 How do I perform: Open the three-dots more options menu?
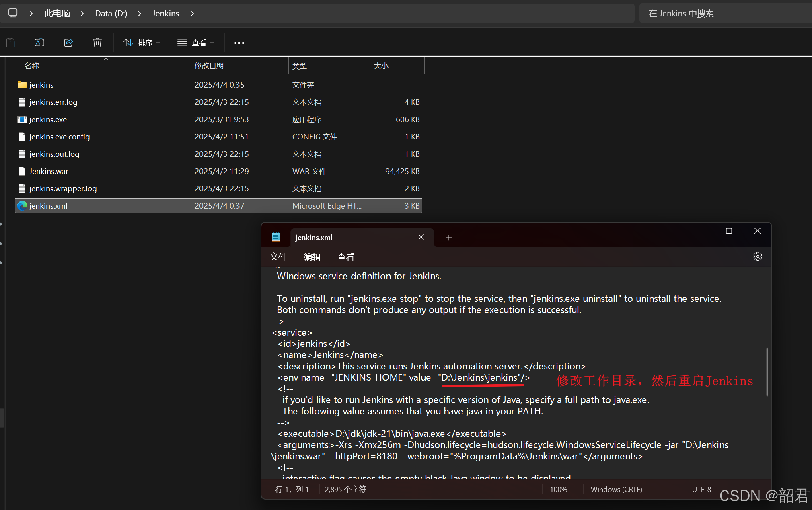click(239, 43)
